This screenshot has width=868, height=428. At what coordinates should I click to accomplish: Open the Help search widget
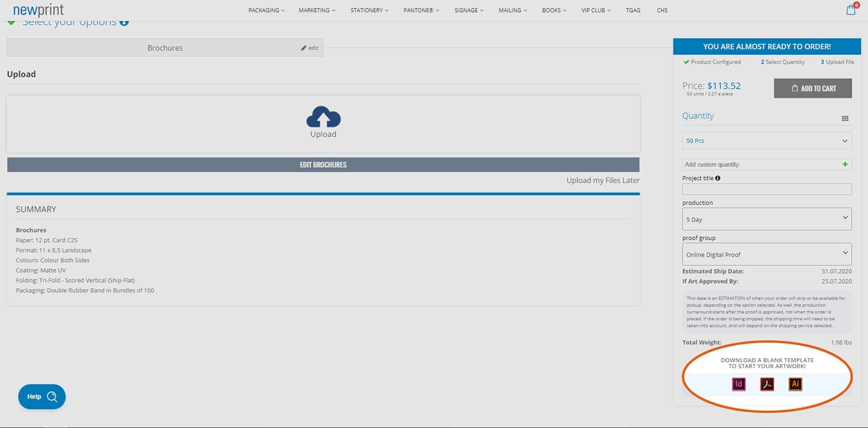pyautogui.click(x=42, y=397)
